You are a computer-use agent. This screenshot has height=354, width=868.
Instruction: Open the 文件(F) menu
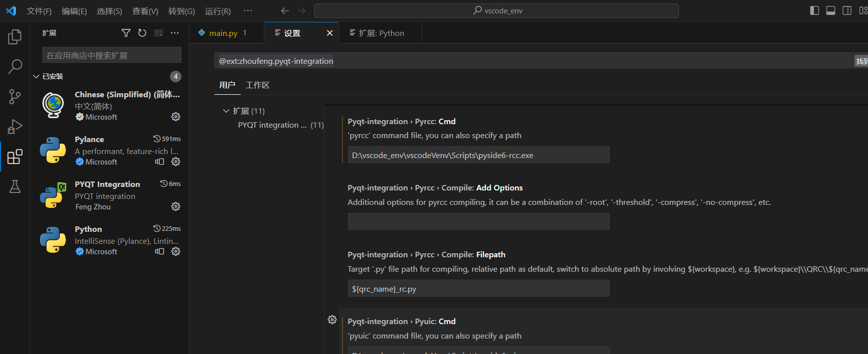click(x=39, y=11)
